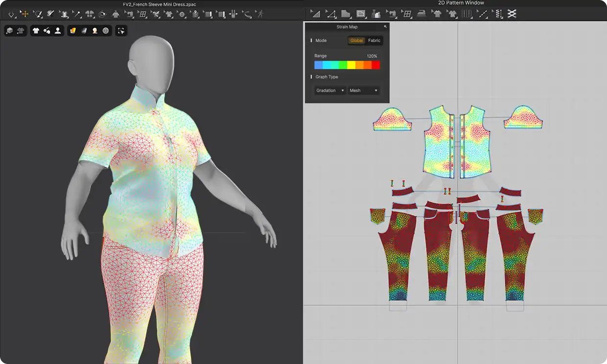Open the Mesh graph type dropdown
607x364 pixels.
[363, 91]
